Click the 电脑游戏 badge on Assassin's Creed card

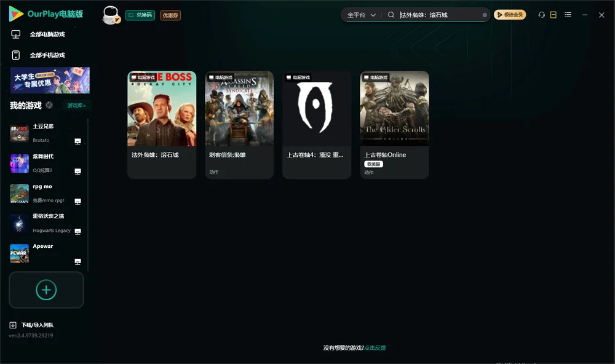[220, 77]
